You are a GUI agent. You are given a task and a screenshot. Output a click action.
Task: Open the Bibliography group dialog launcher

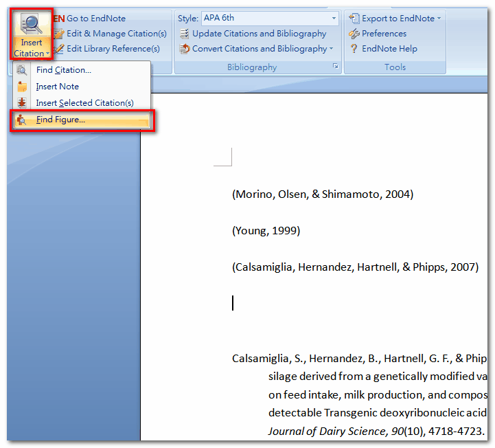(x=336, y=66)
